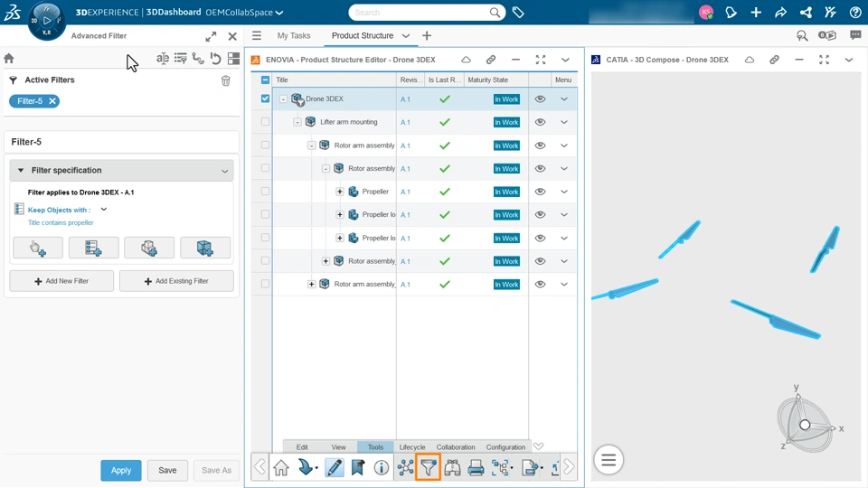
Task: Open the View toolbar tab
Action: pyautogui.click(x=339, y=447)
